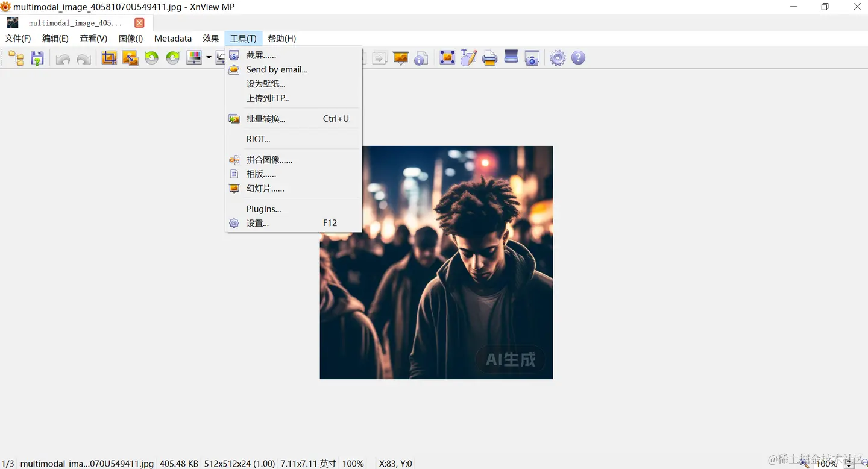Open the settings gear toolbar icon
868x469 pixels.
(x=558, y=58)
